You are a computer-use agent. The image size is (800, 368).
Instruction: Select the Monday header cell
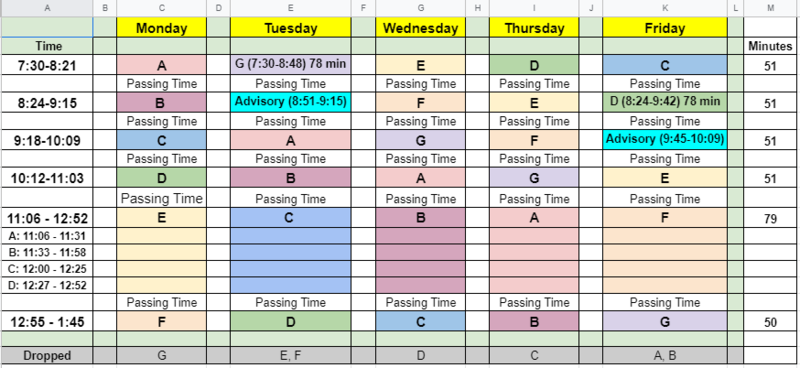click(x=161, y=28)
